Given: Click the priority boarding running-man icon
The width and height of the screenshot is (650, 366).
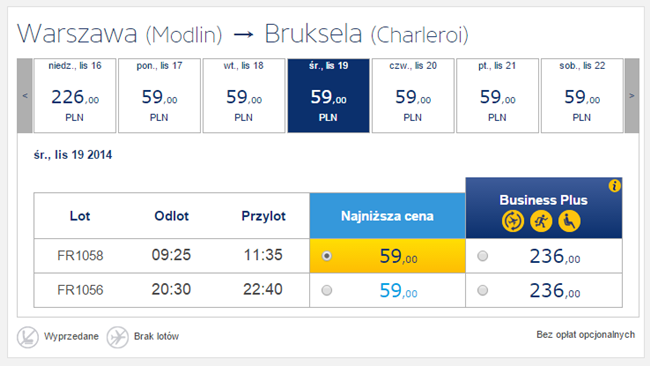Looking at the screenshot, I should (541, 221).
